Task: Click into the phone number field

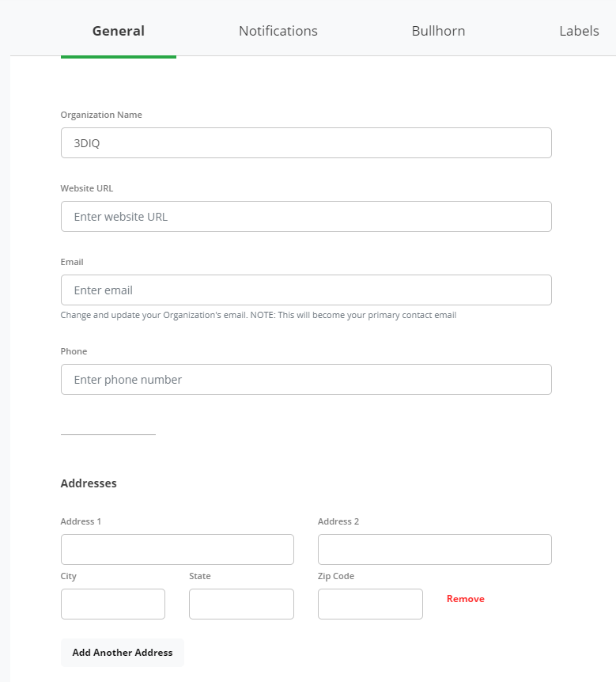Action: click(x=306, y=379)
